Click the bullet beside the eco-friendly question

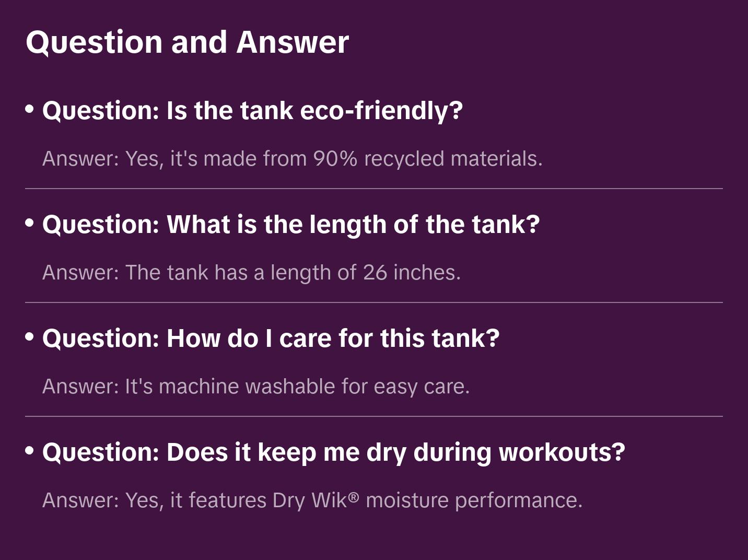click(30, 110)
